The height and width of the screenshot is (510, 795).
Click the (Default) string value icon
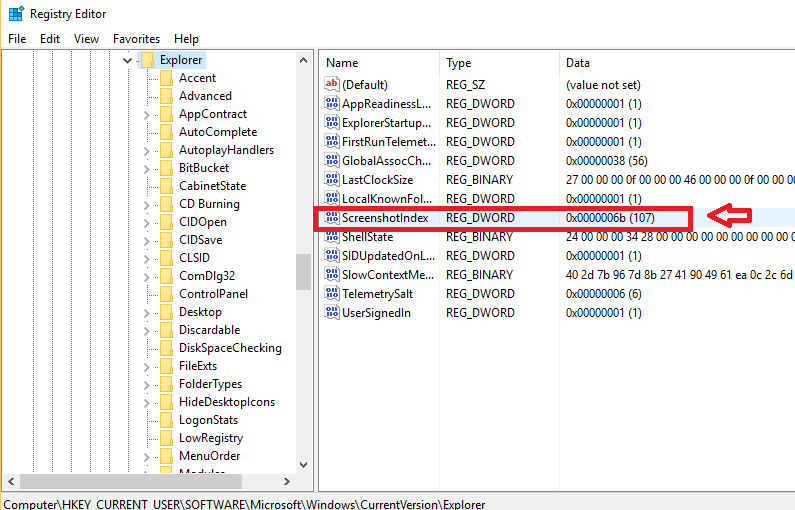click(x=332, y=84)
